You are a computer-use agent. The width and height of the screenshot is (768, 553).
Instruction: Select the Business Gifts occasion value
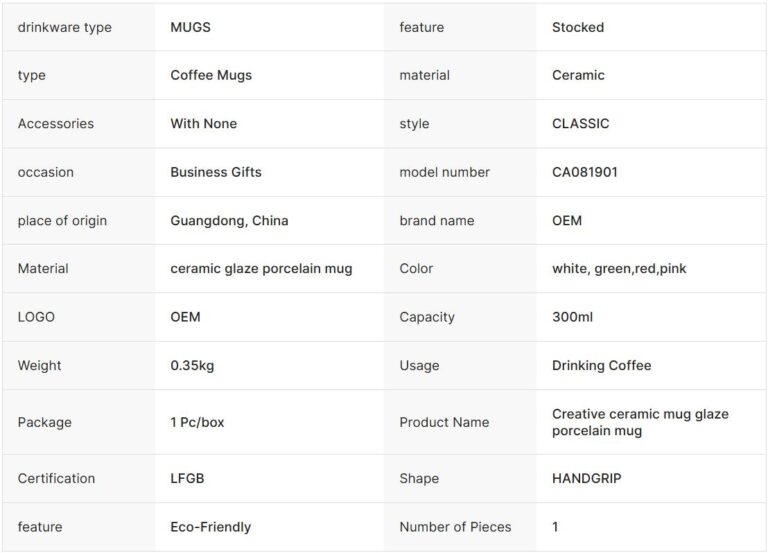tap(216, 172)
